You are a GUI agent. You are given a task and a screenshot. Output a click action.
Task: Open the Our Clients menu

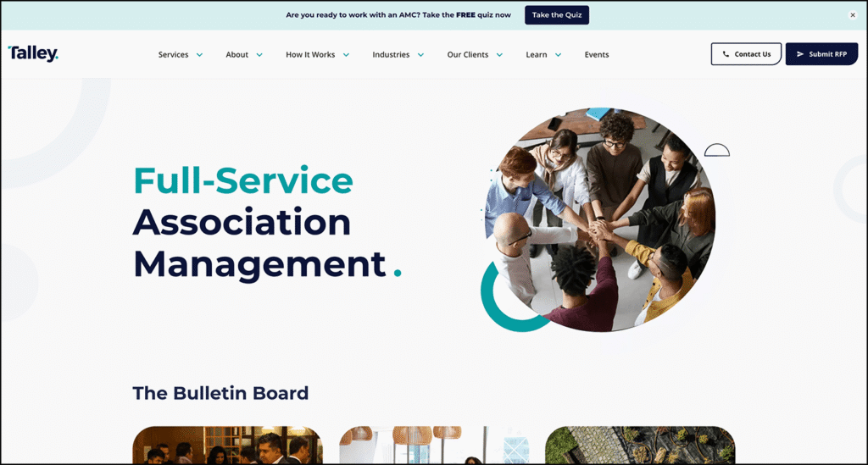(468, 55)
